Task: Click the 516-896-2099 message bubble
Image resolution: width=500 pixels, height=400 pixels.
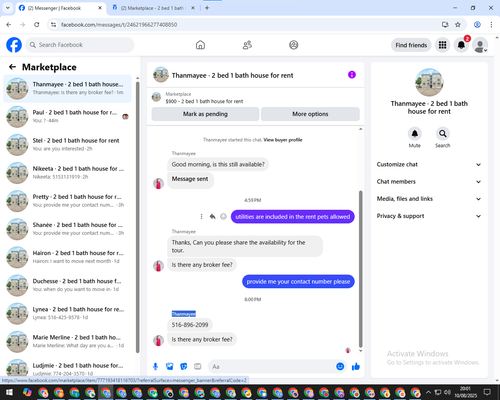Action: click(x=190, y=325)
